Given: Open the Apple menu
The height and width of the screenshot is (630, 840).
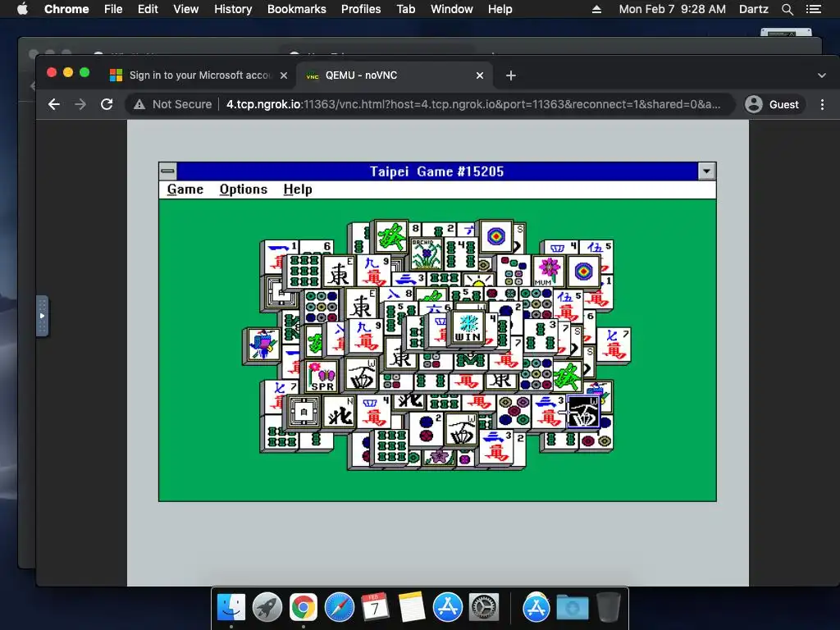Looking at the screenshot, I should [22, 9].
